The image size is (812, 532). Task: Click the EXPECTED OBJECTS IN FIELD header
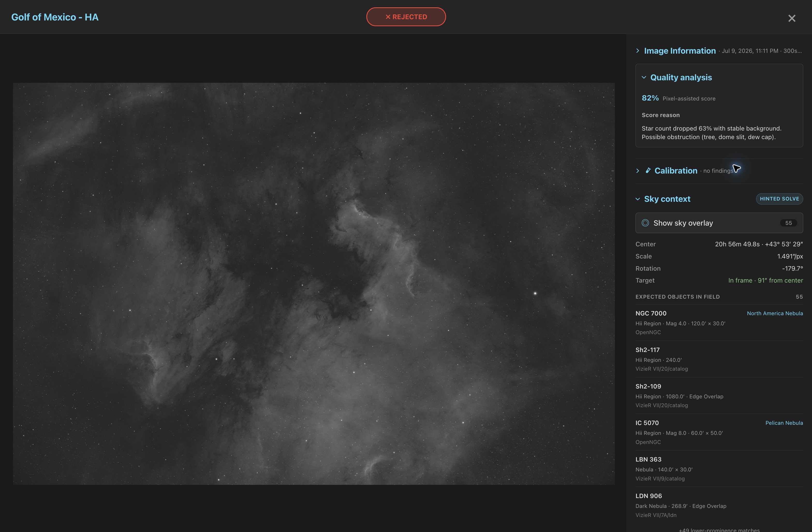tap(678, 297)
